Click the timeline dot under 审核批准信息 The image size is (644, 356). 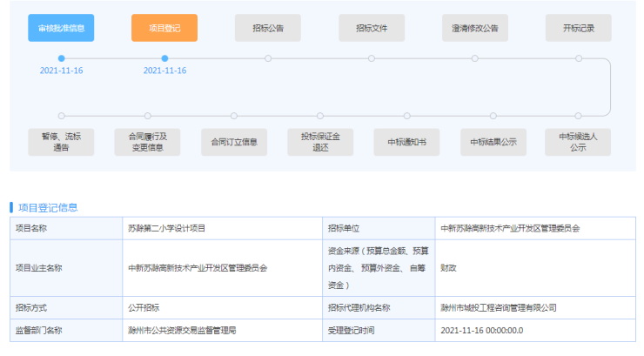coord(61,58)
